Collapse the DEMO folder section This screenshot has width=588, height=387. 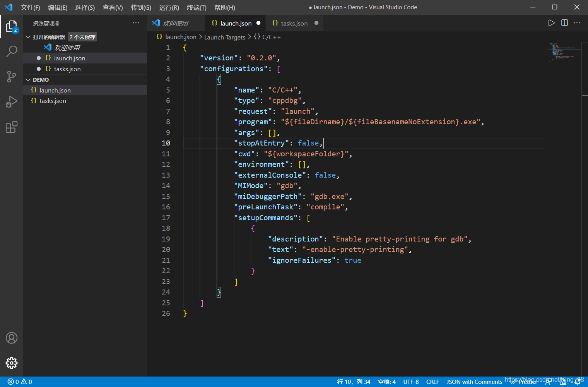(28, 80)
